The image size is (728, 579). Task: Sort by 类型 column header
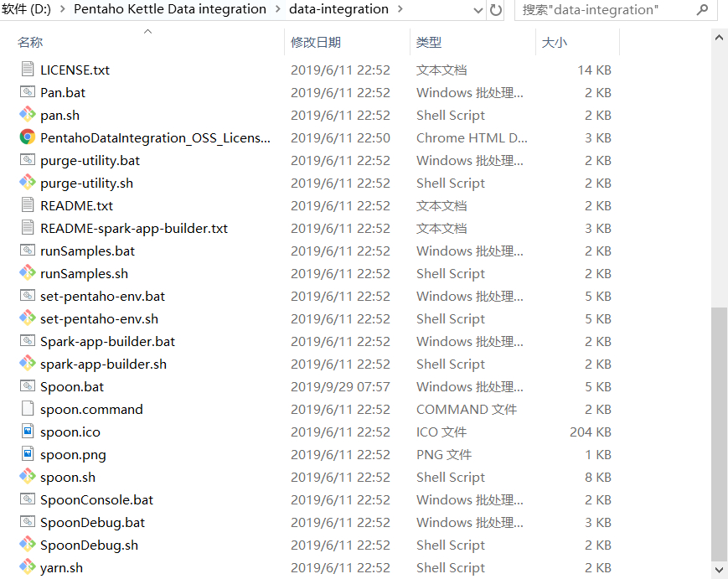(429, 43)
